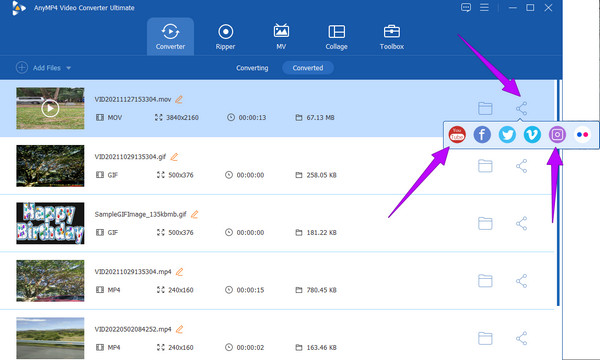Share to Facebook
This screenshot has width=600, height=360.
click(x=482, y=135)
